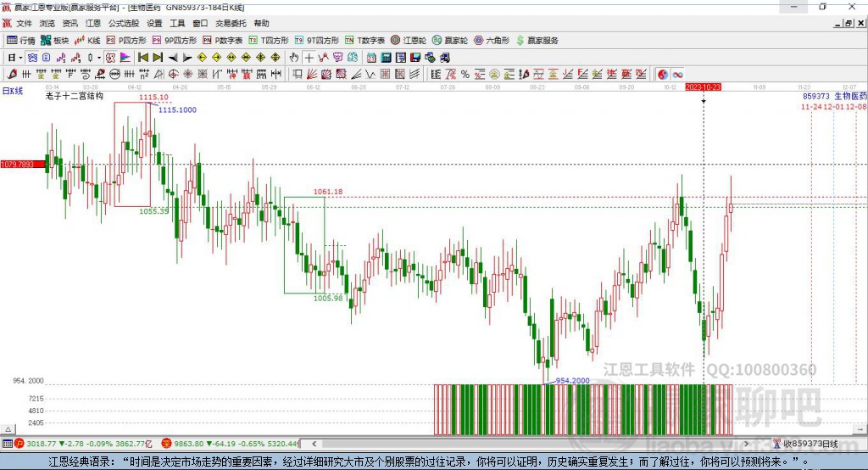
Task: Click the hand pan tool icon
Action: (x=294, y=58)
